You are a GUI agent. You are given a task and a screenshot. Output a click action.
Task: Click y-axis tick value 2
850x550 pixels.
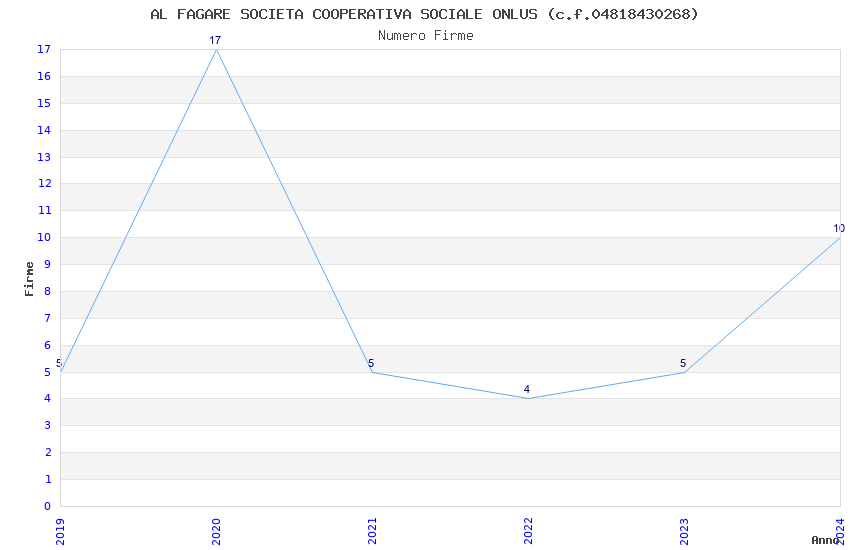click(48, 452)
